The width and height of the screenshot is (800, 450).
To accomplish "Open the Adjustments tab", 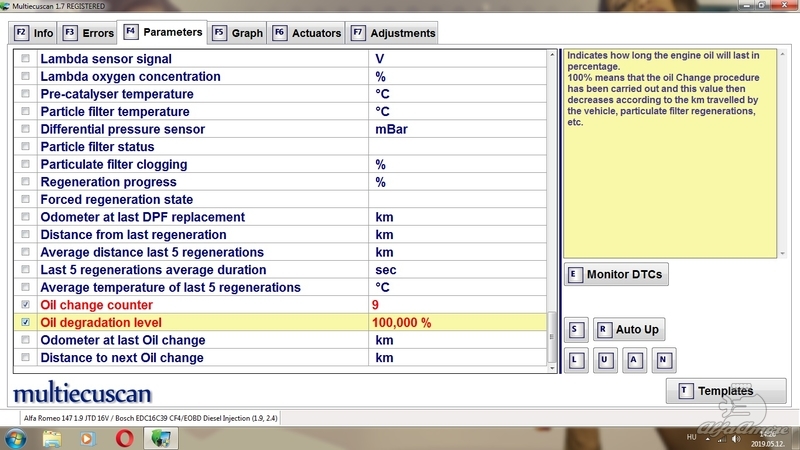I will click(x=392, y=33).
